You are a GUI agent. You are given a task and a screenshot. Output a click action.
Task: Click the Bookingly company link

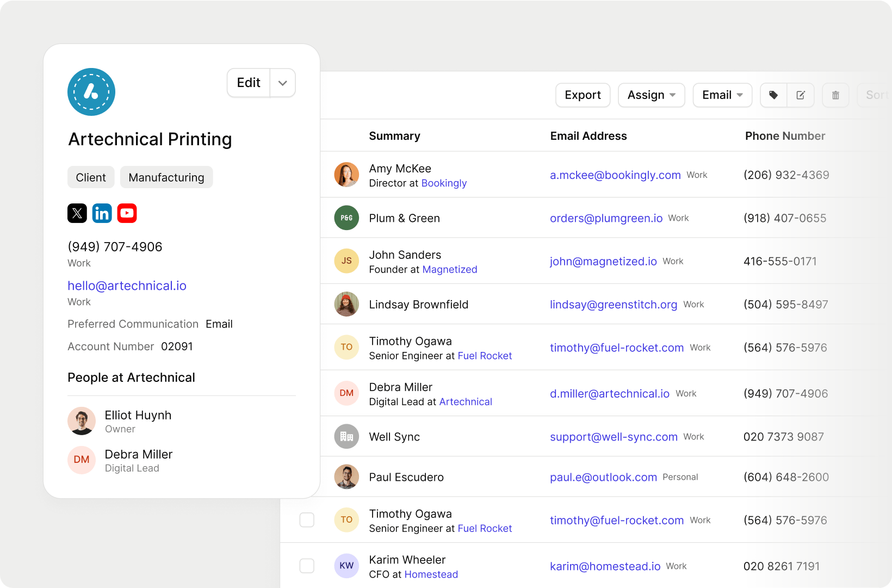click(x=444, y=183)
